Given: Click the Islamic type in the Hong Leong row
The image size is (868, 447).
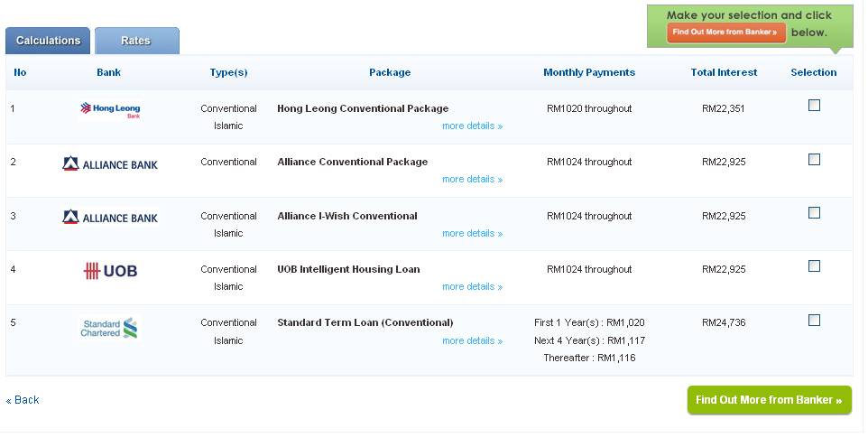Looking at the screenshot, I should (228, 126).
